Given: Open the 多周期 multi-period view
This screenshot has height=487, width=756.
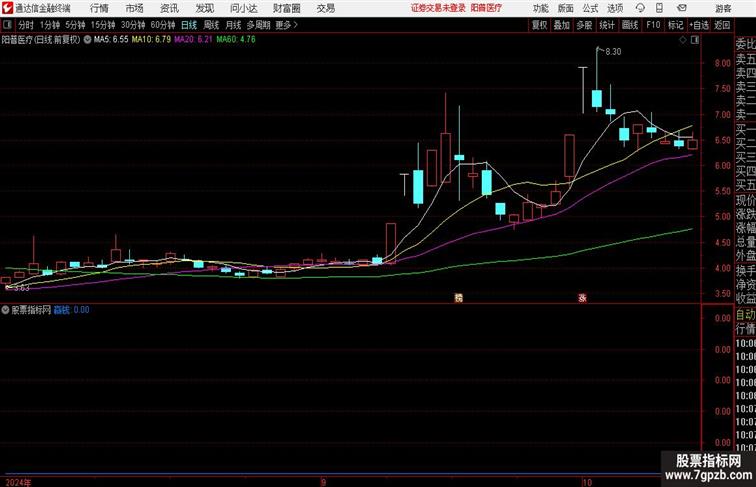Looking at the screenshot, I should point(258,25).
